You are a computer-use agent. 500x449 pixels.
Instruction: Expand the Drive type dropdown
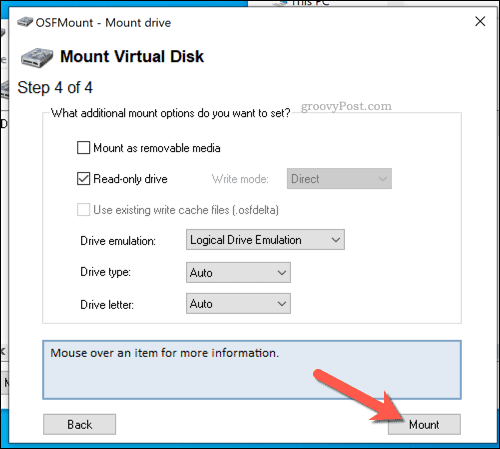(x=238, y=272)
